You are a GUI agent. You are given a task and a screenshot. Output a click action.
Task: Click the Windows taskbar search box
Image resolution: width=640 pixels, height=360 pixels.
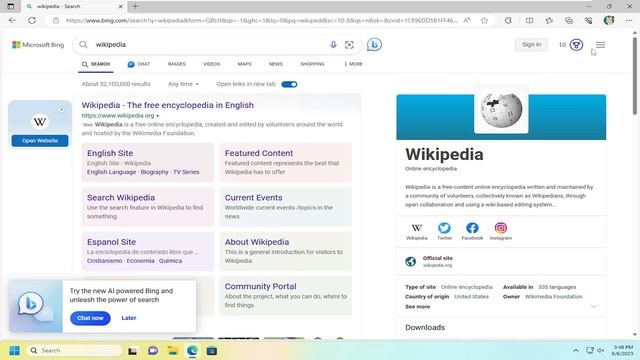75,351
